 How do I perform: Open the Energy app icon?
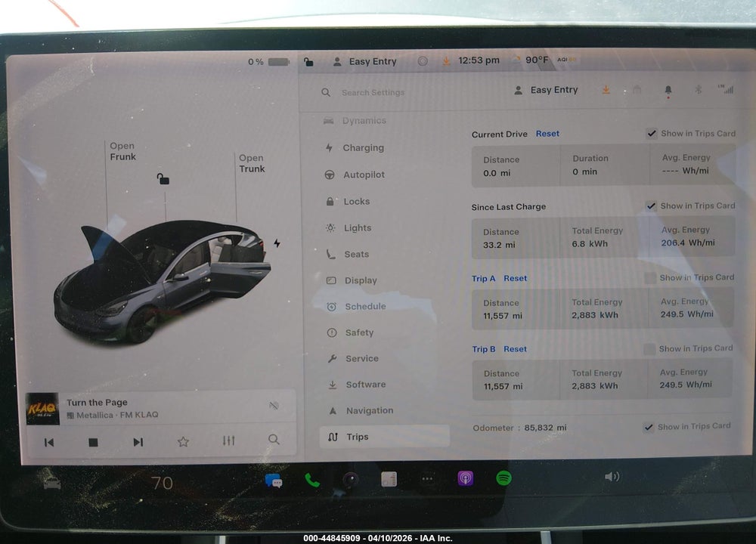(389, 479)
